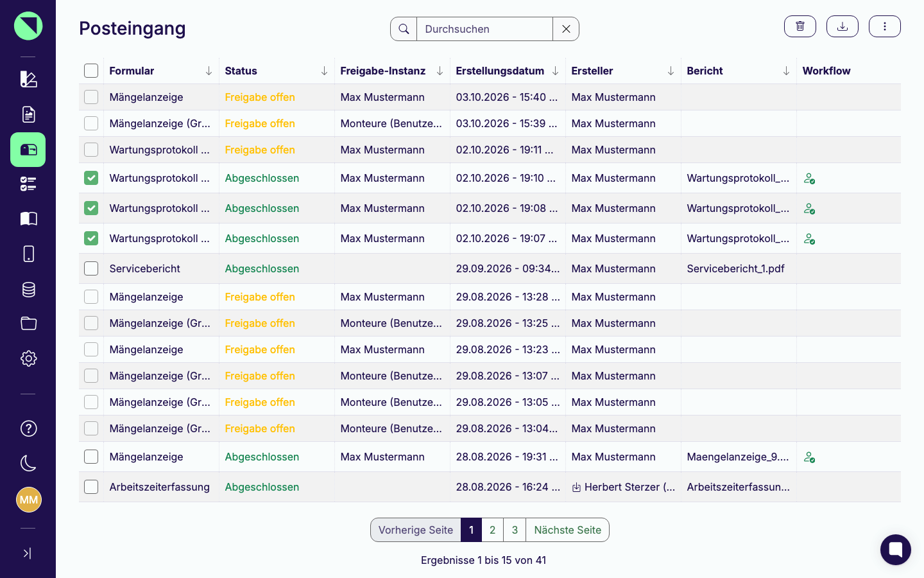Sort by Status column arrow

pyautogui.click(x=324, y=71)
